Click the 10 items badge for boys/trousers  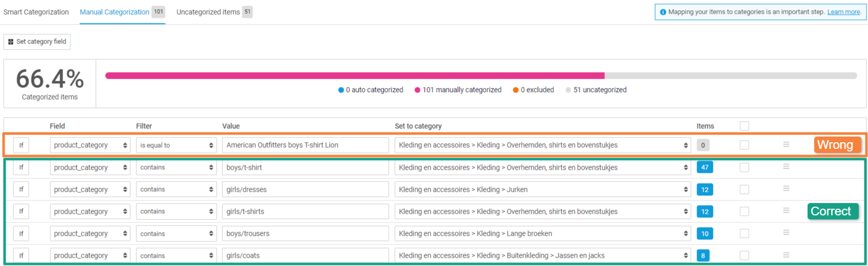[705, 234]
